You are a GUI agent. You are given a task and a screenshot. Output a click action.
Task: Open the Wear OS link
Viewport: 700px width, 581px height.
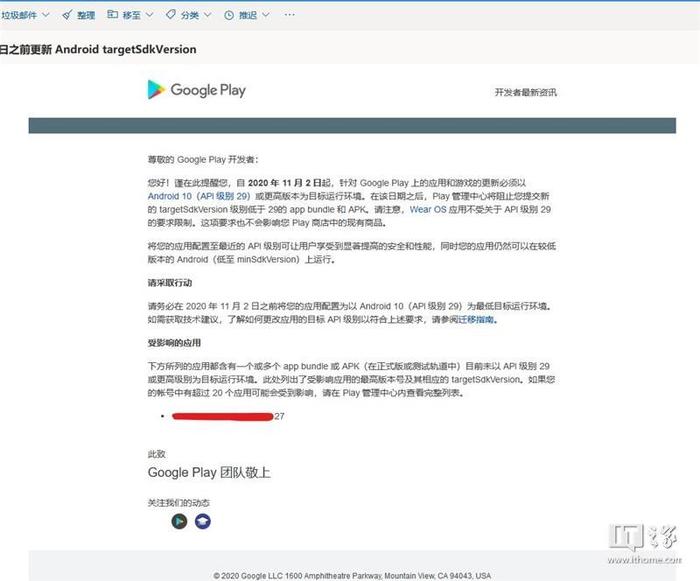click(x=428, y=209)
